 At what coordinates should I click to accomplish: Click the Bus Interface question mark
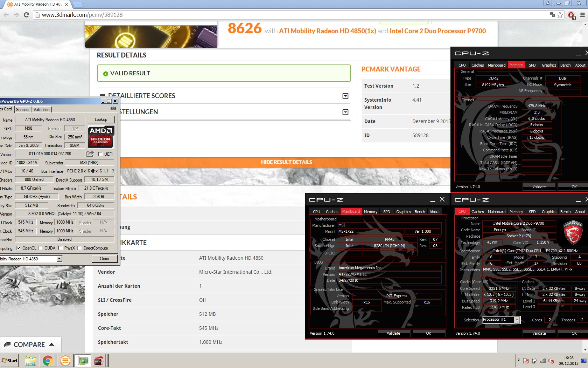(113, 171)
